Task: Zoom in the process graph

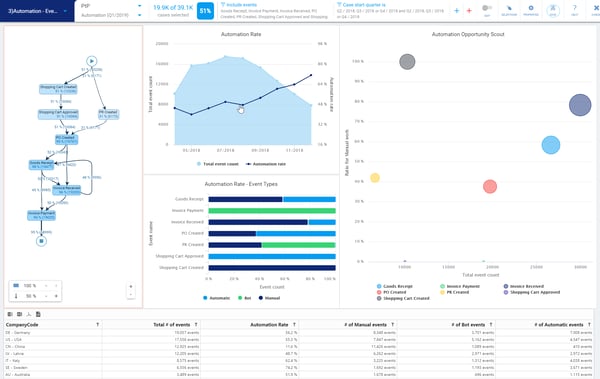Action: coord(131,286)
